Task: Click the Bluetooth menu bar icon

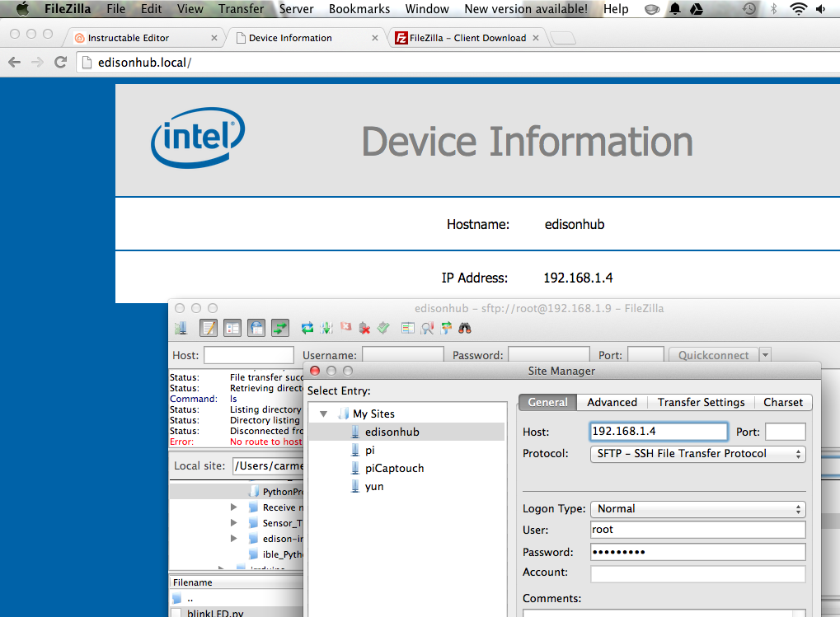Action: 773,8
